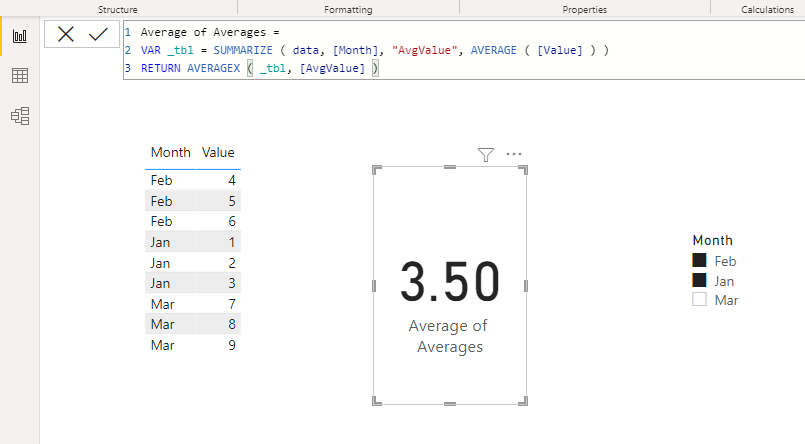Click into formula line 2 with SUMMARIZE
Viewport: 805px width, 444px height.
(374, 50)
